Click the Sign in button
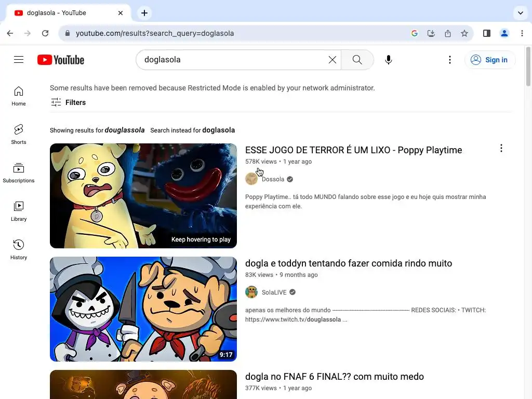 pyautogui.click(x=490, y=60)
